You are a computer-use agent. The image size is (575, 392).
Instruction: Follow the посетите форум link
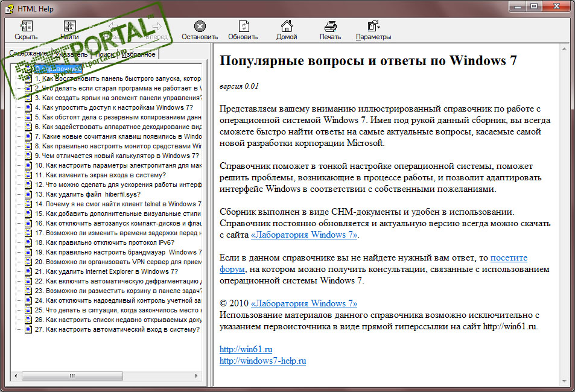[x=509, y=258]
